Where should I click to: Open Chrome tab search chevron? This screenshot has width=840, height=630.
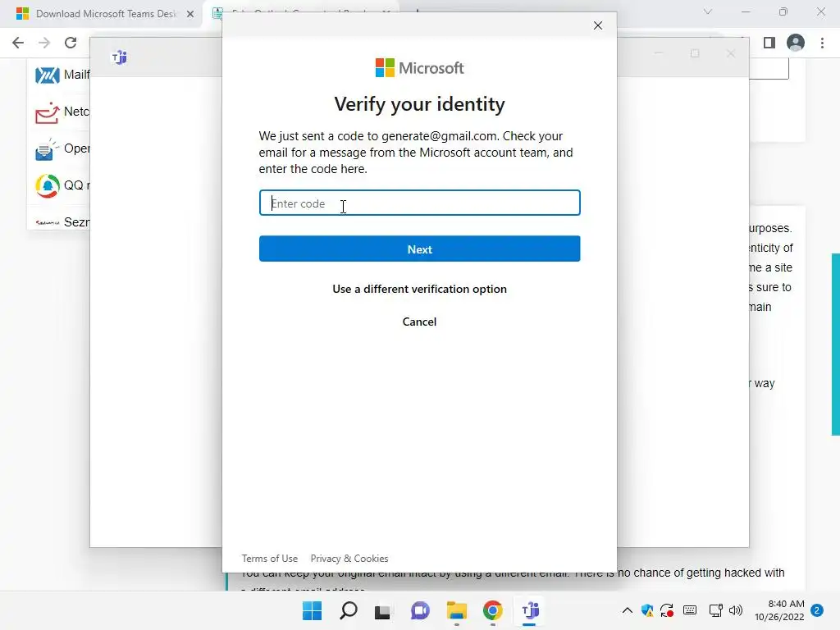pyautogui.click(x=708, y=11)
